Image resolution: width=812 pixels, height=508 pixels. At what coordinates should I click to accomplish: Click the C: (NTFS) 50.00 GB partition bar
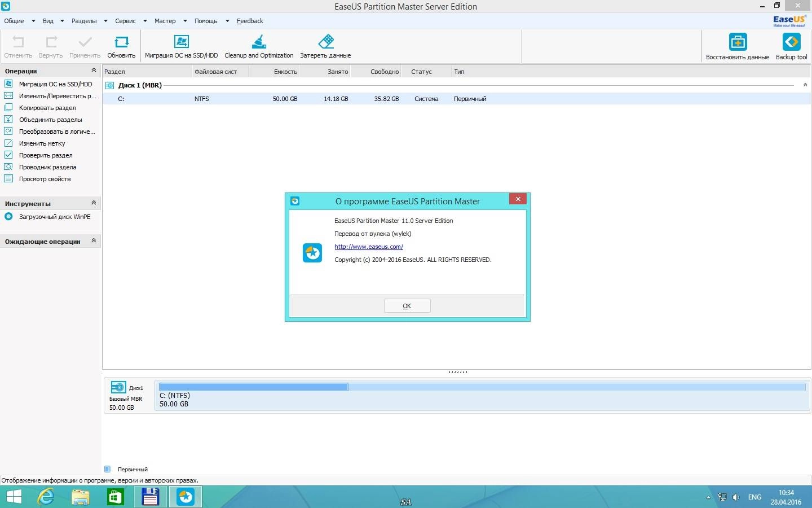pyautogui.click(x=482, y=396)
